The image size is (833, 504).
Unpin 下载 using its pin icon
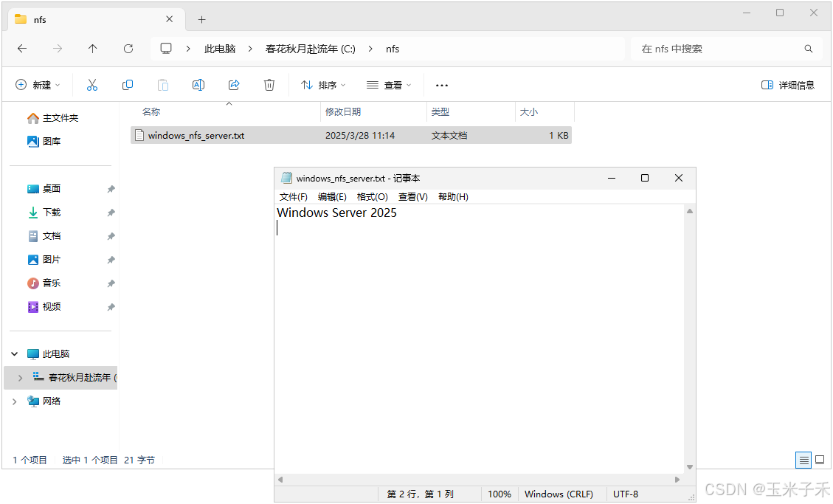point(111,213)
